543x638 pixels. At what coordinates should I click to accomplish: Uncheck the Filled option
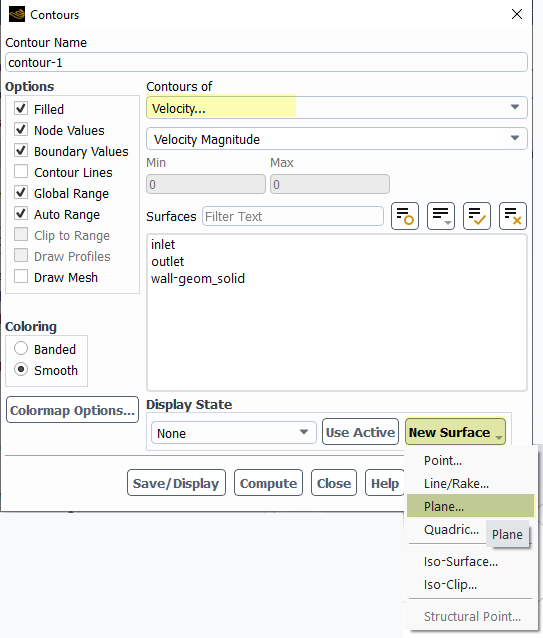pos(21,109)
